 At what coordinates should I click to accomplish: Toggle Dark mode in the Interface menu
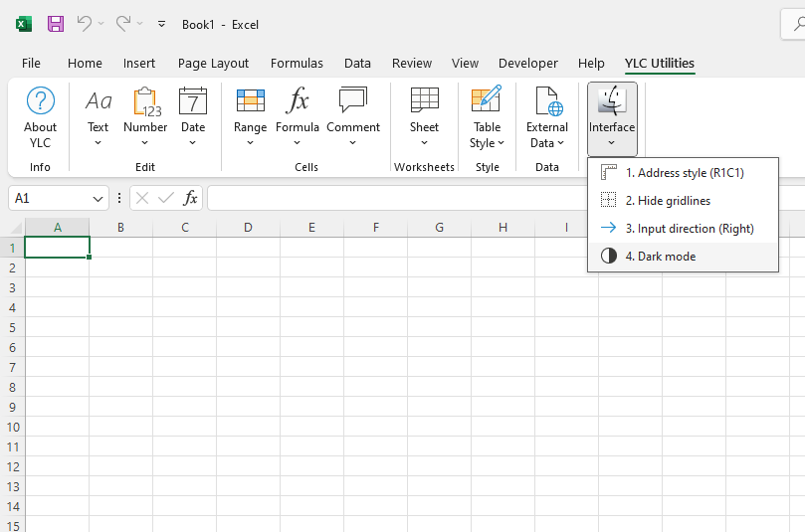click(661, 257)
